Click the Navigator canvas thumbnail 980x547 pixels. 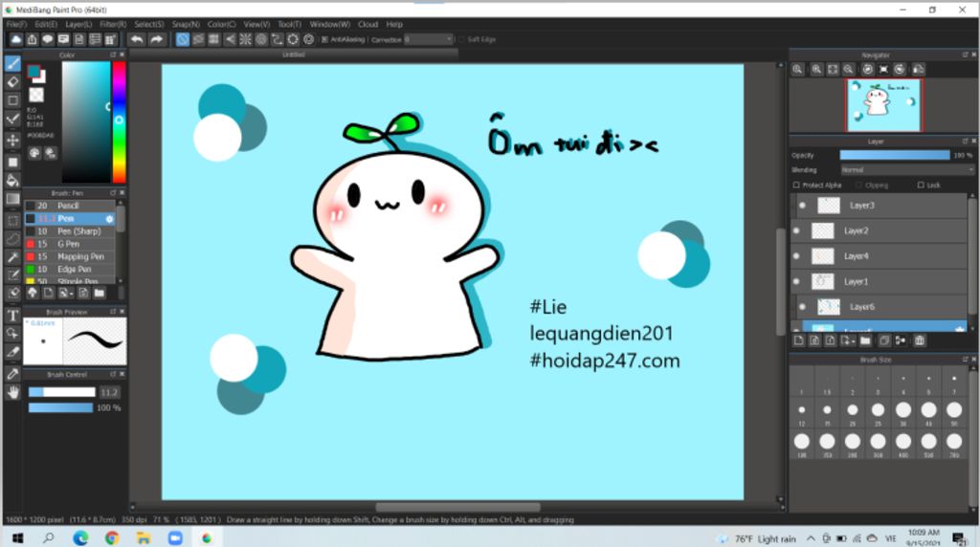883,105
